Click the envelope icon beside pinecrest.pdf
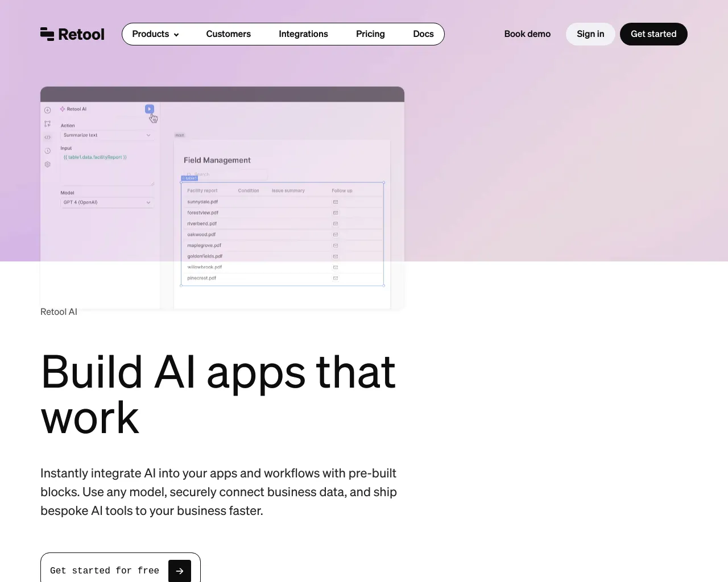This screenshot has width=728, height=582. tap(336, 278)
